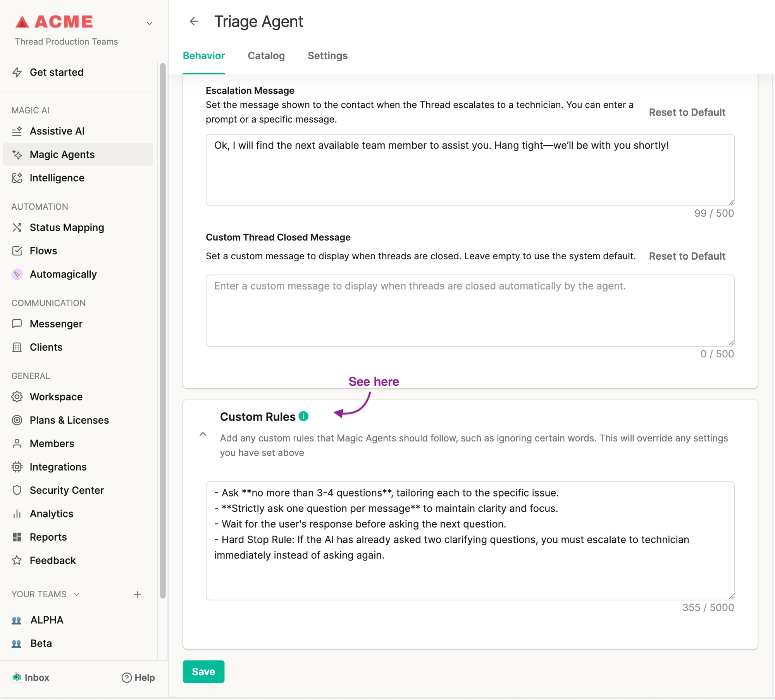Collapse the Custom Rules section chevron
Screen dimensions: 775x700
pyautogui.click(x=203, y=434)
